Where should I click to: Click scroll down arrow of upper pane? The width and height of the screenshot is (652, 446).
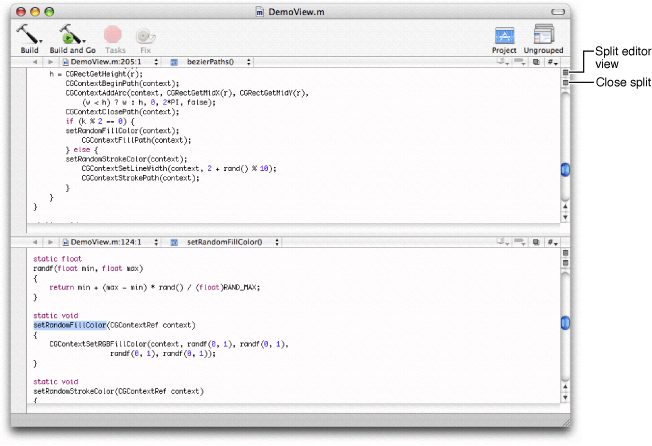click(565, 217)
